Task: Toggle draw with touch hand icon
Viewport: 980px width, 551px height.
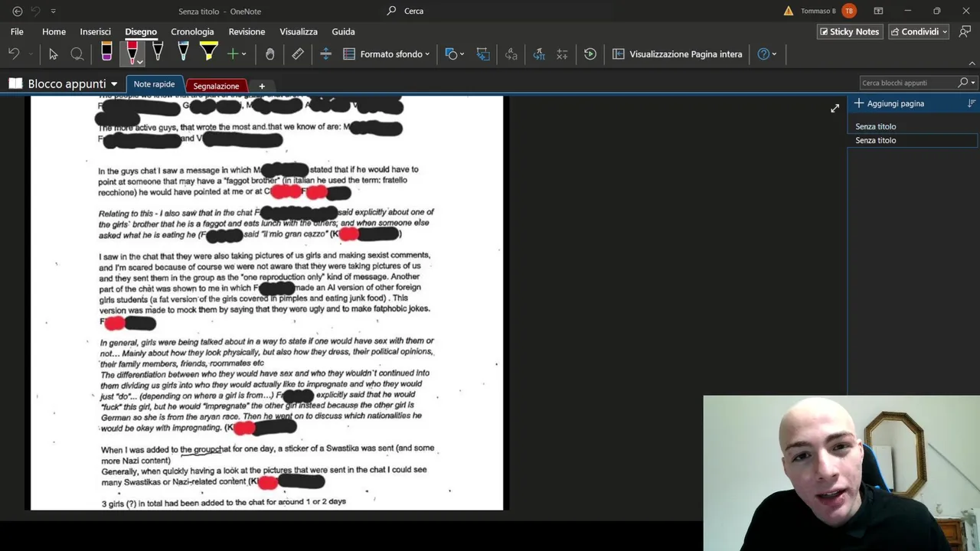Action: pos(269,54)
